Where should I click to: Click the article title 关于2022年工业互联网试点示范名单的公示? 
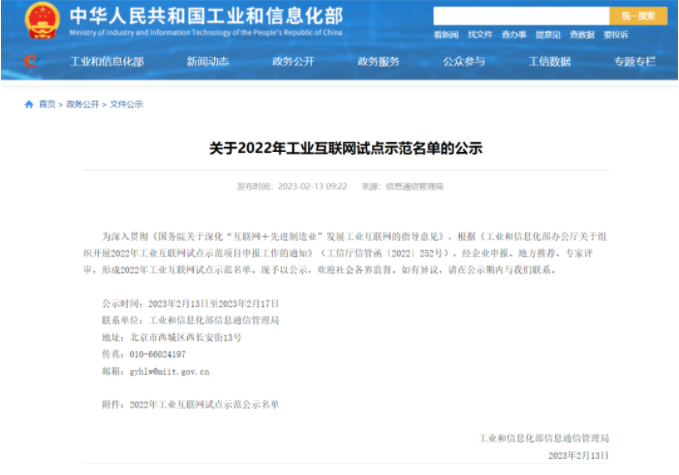pyautogui.click(x=346, y=149)
